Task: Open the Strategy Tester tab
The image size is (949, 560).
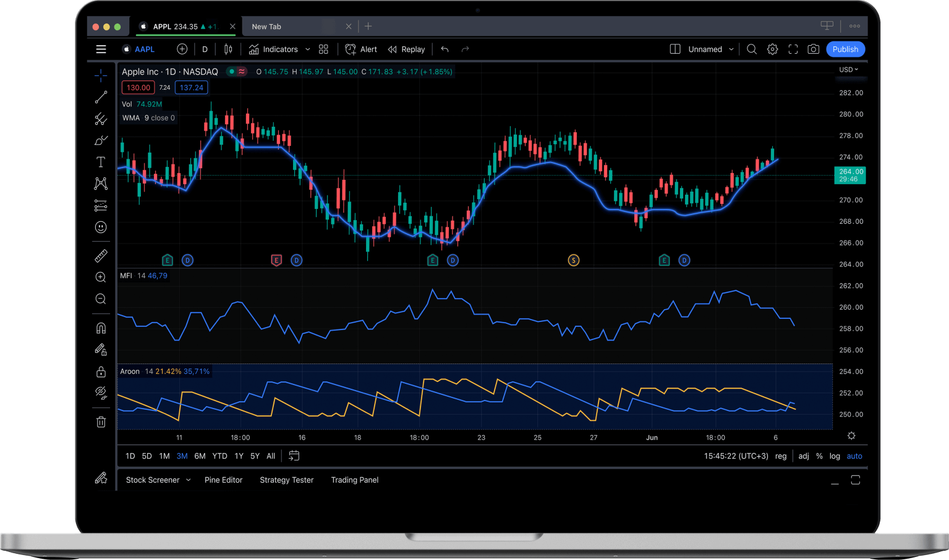Action: pyautogui.click(x=286, y=480)
